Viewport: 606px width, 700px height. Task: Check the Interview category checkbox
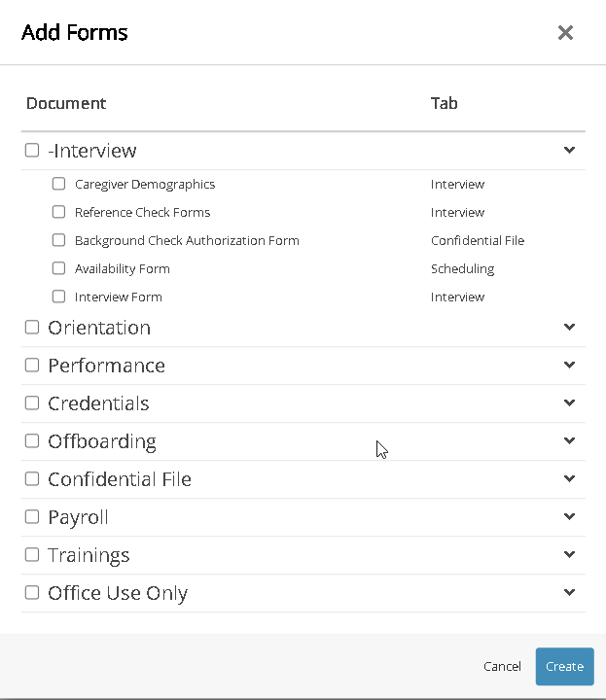pos(32,151)
